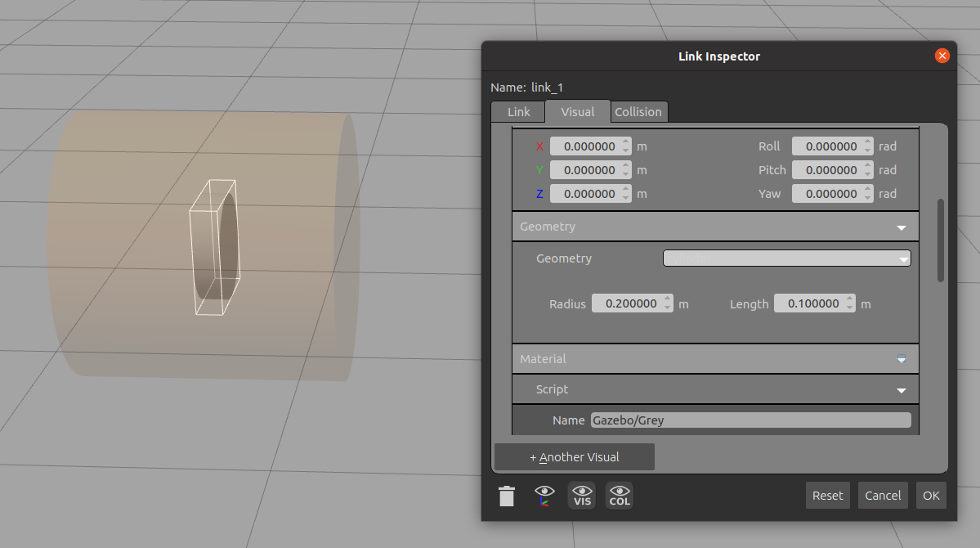Decrease Length value with down arrow
Viewport: 980px width, 548px height.
[x=850, y=308]
